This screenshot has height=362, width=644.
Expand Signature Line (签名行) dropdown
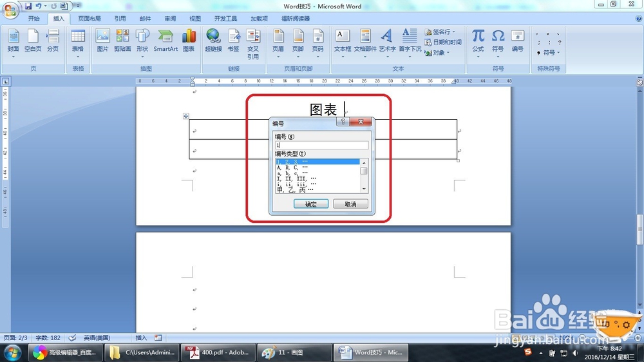pyautogui.click(x=454, y=32)
